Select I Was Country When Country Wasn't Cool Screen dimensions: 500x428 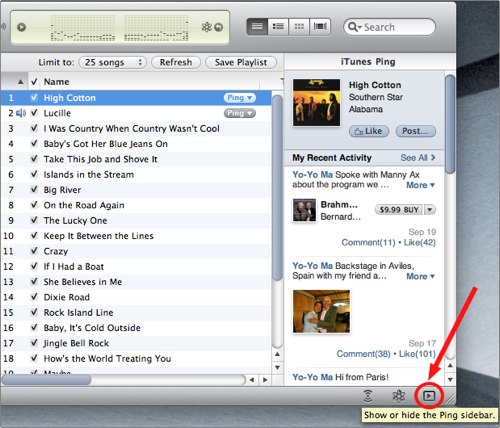[x=136, y=128]
